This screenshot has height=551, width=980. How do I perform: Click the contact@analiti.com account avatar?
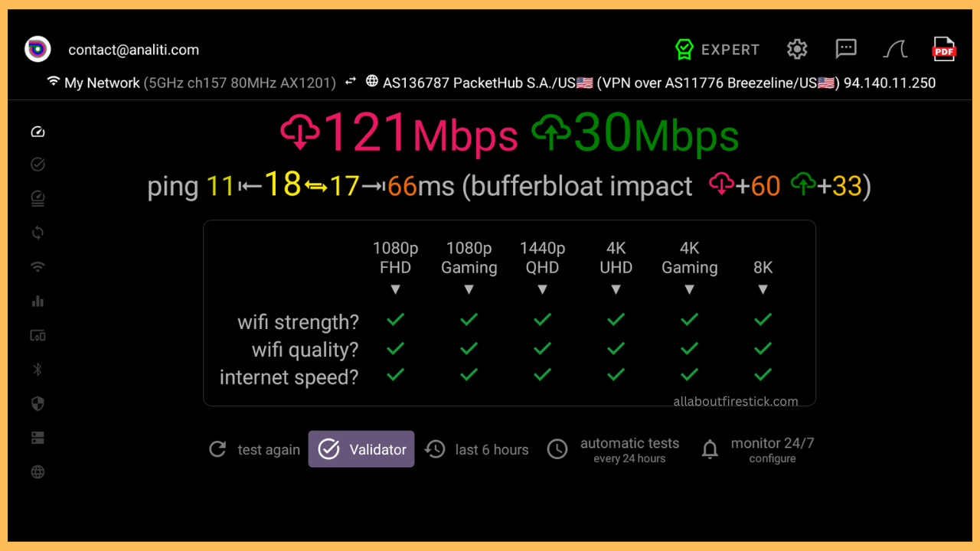38,50
